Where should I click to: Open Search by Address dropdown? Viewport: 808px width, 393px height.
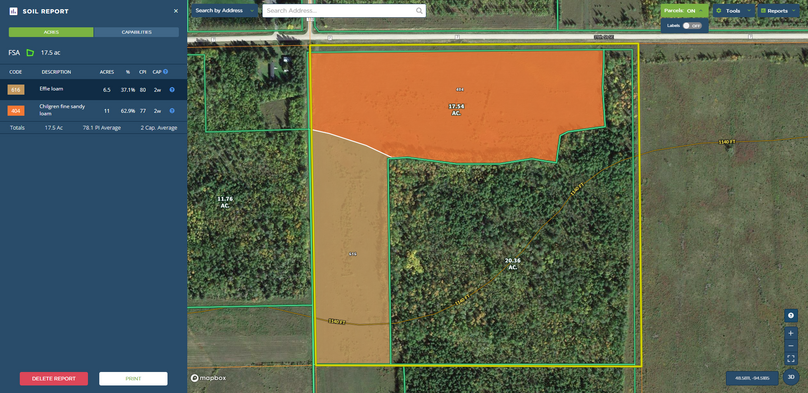pyautogui.click(x=225, y=10)
